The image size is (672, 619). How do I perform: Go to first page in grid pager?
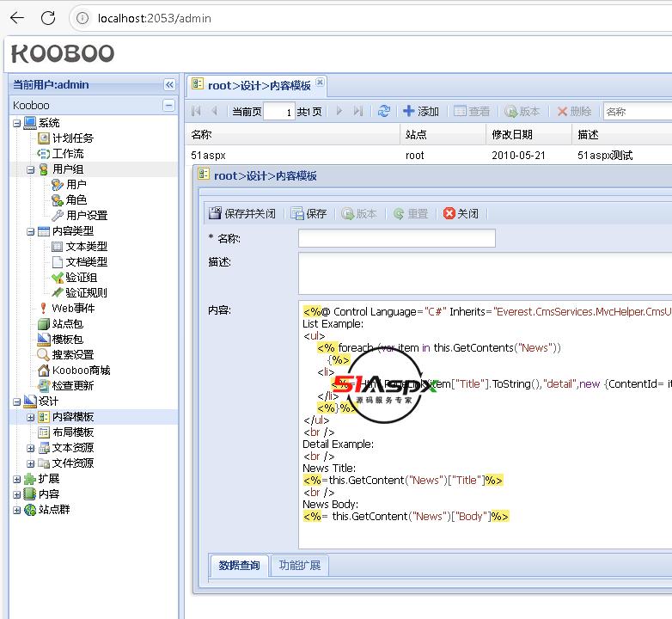(196, 111)
